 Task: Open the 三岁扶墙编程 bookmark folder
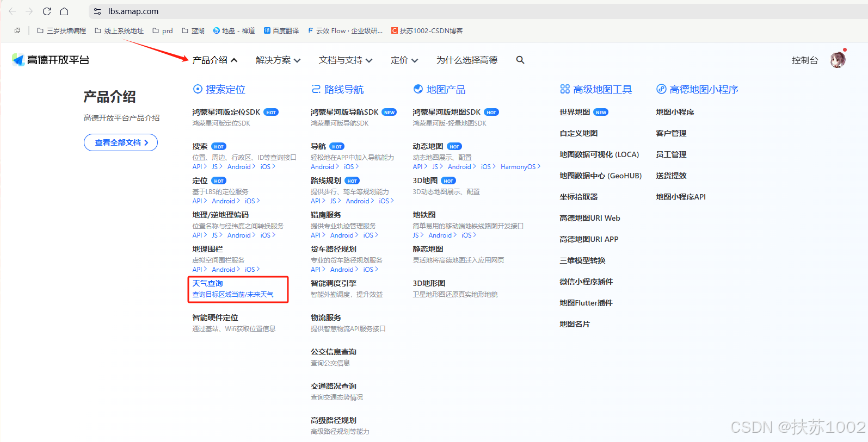(x=61, y=31)
